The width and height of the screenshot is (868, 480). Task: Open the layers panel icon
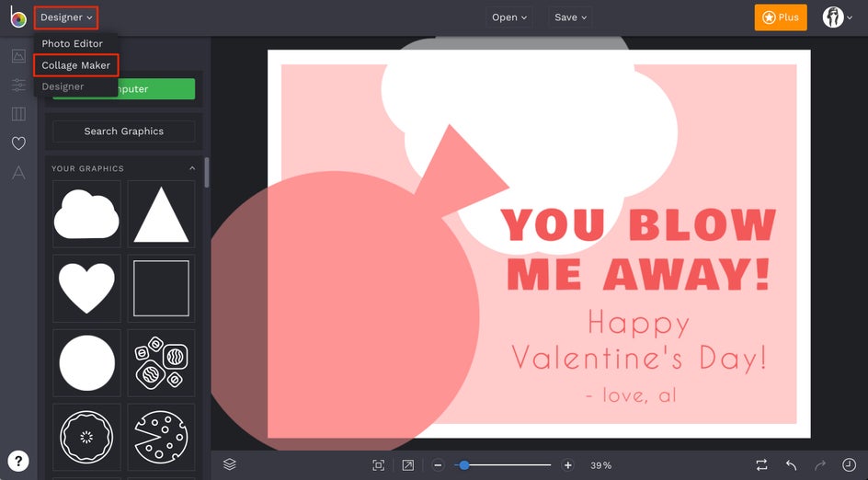pyautogui.click(x=230, y=464)
